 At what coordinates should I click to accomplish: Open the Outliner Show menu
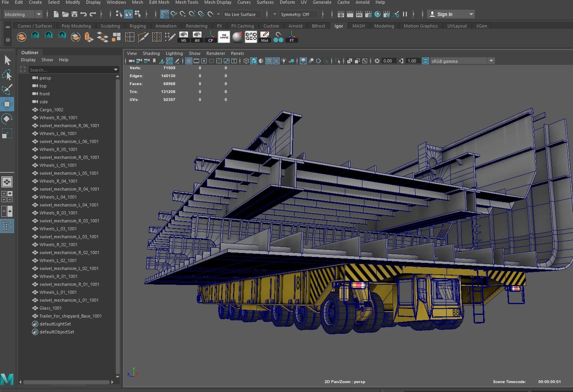[47, 60]
